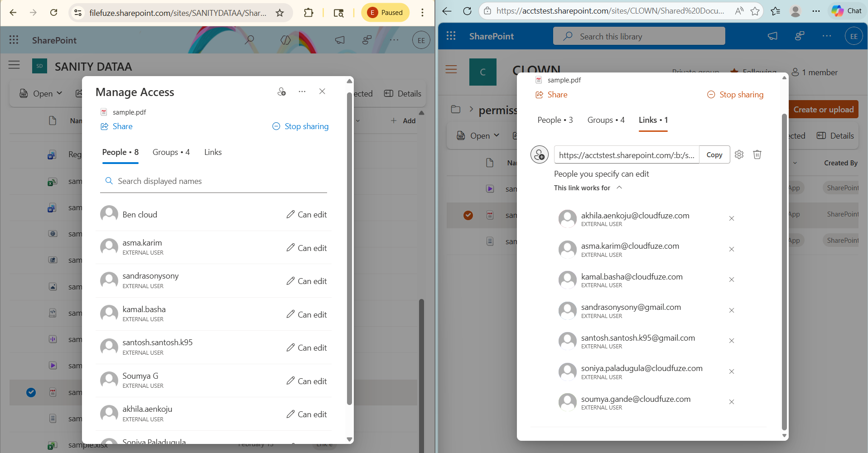This screenshot has height=453, width=868.
Task: Change akhila.aenkoju Can edit permission
Action: 306,414
